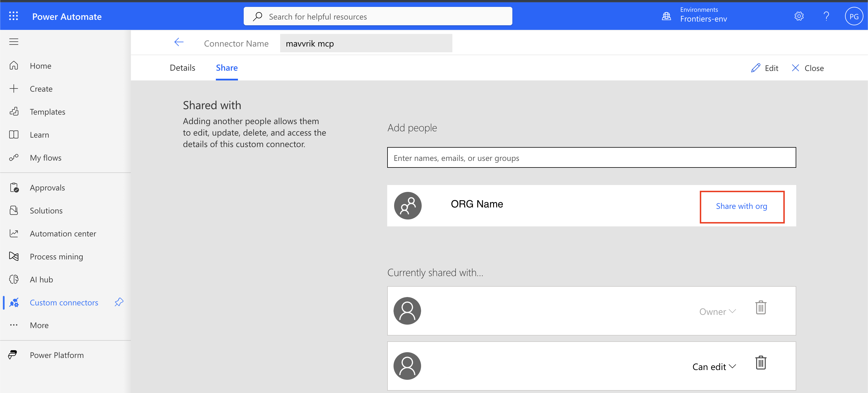The width and height of the screenshot is (868, 393).
Task: Click the Owner user avatar
Action: point(407,311)
